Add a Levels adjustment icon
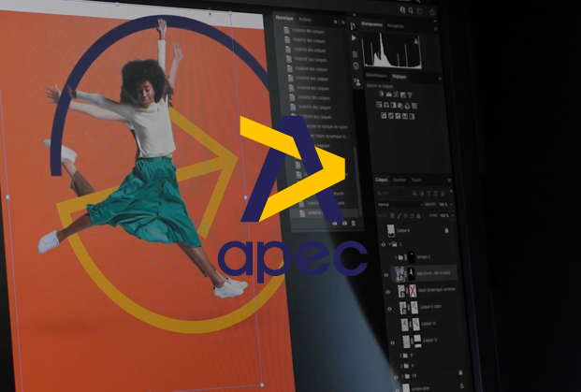Screen dimensions: 581x392 [x=389, y=94]
